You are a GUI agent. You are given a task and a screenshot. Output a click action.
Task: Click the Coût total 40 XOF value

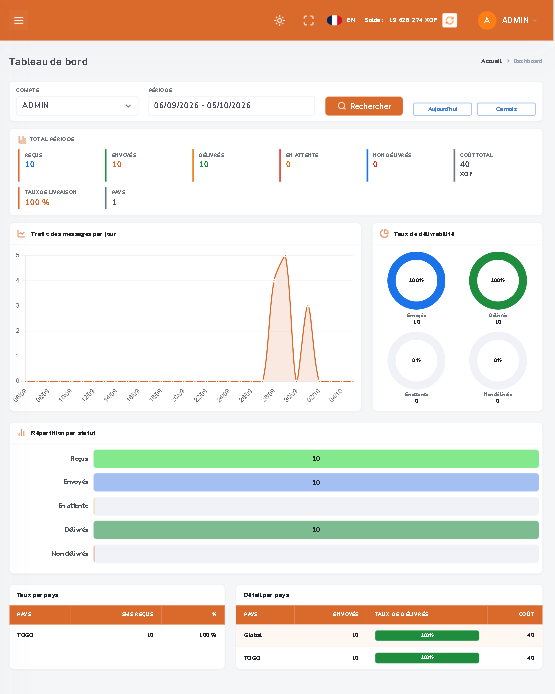point(465,168)
